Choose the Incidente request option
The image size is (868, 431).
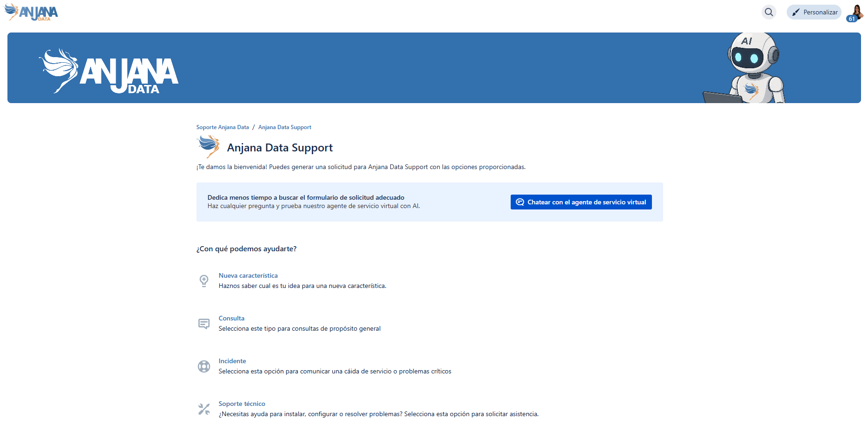[x=232, y=361]
